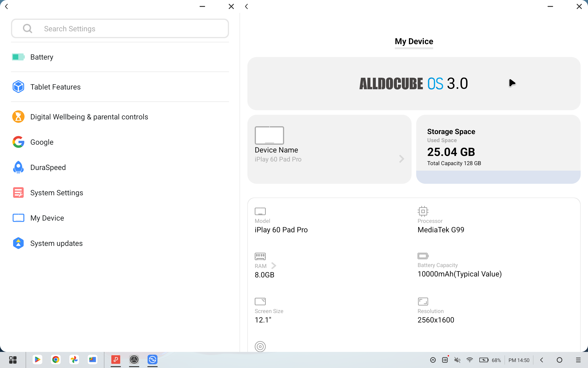
Task: Click the ALLDOCUBE OS 3.0 banner
Action: [414, 83]
